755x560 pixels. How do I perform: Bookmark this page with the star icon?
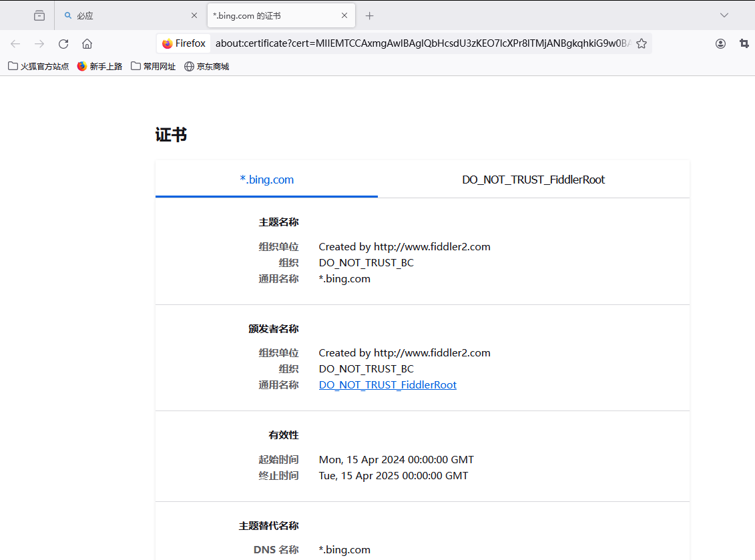pyautogui.click(x=642, y=44)
